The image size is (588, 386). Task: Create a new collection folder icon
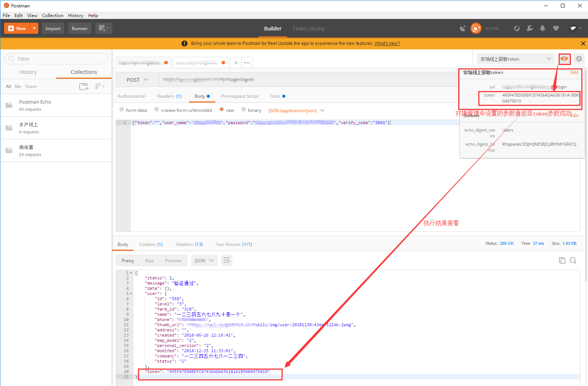click(x=84, y=87)
